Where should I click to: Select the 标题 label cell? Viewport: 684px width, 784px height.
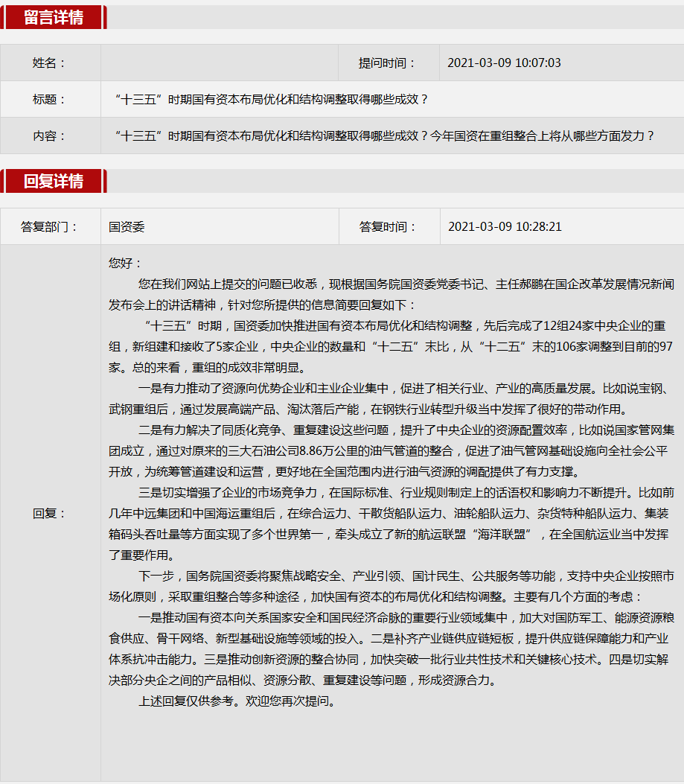coord(50,100)
